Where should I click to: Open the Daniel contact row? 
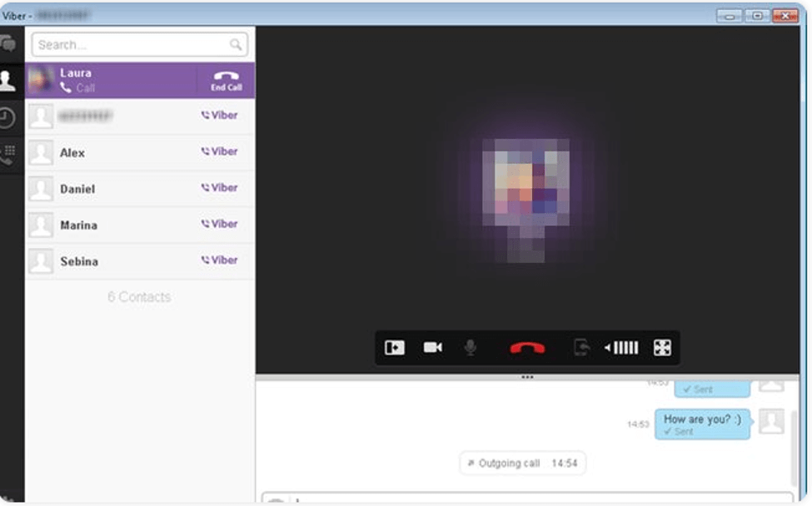(x=140, y=189)
